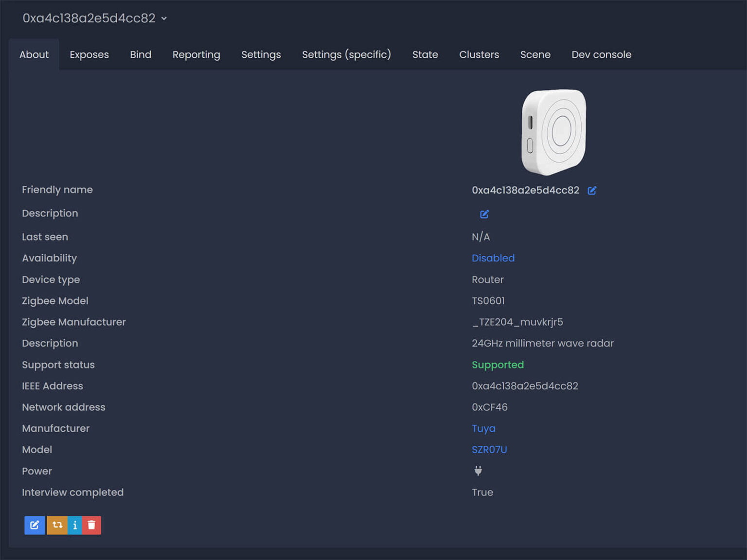Open the Tuya manufacturer link
The image size is (747, 560).
pyautogui.click(x=483, y=428)
